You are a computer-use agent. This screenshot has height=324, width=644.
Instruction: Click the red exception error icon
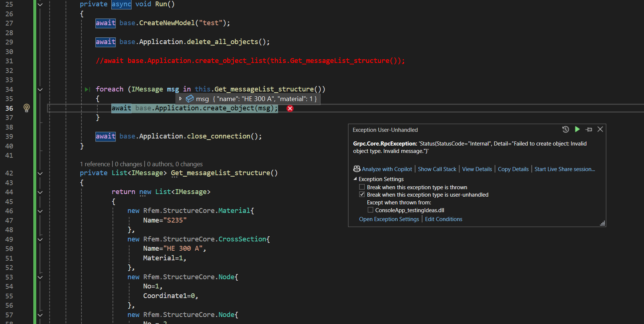[x=290, y=108]
